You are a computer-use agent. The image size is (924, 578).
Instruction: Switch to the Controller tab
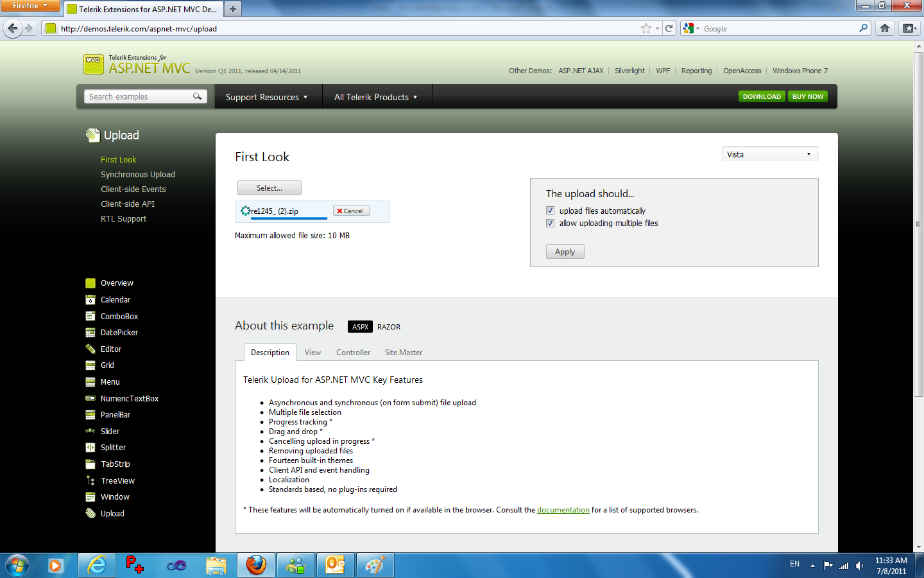coord(353,353)
